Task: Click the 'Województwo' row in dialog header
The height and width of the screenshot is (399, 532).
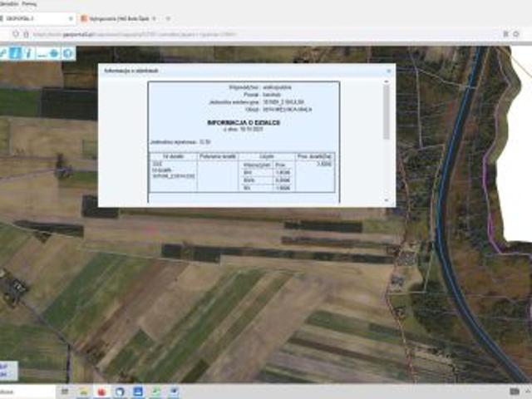Action: 260,87
